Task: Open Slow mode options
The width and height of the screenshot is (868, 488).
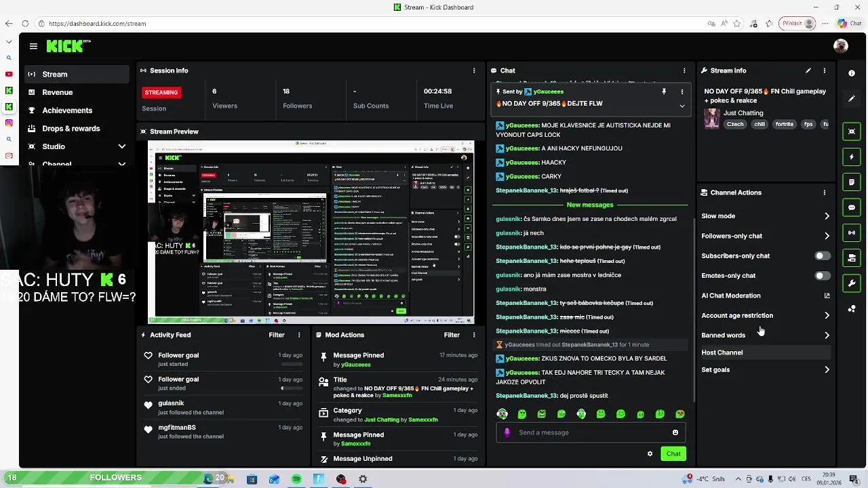Action: pos(766,216)
